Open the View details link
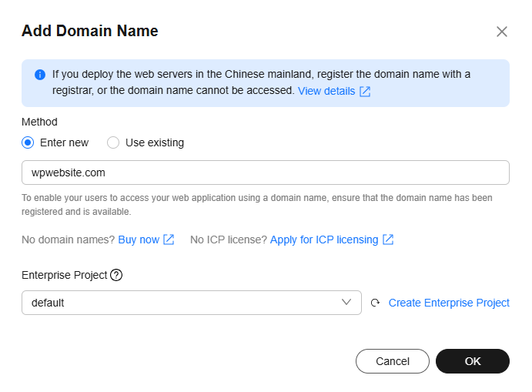The width and height of the screenshot is (532, 392). pos(326,91)
